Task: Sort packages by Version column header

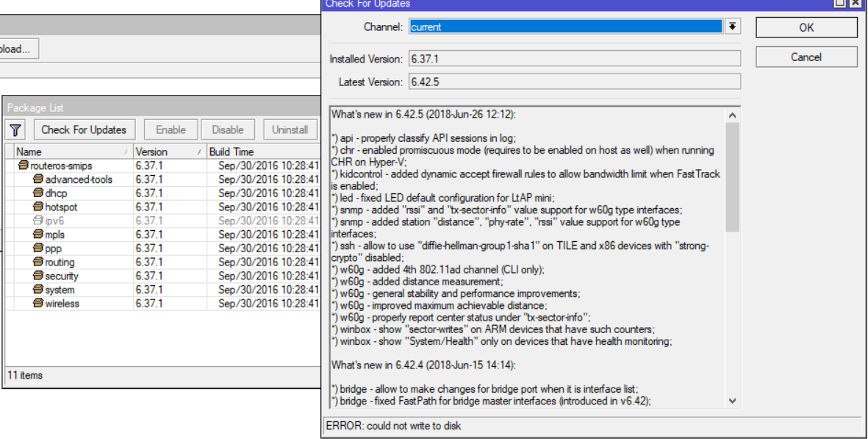Action: point(169,151)
